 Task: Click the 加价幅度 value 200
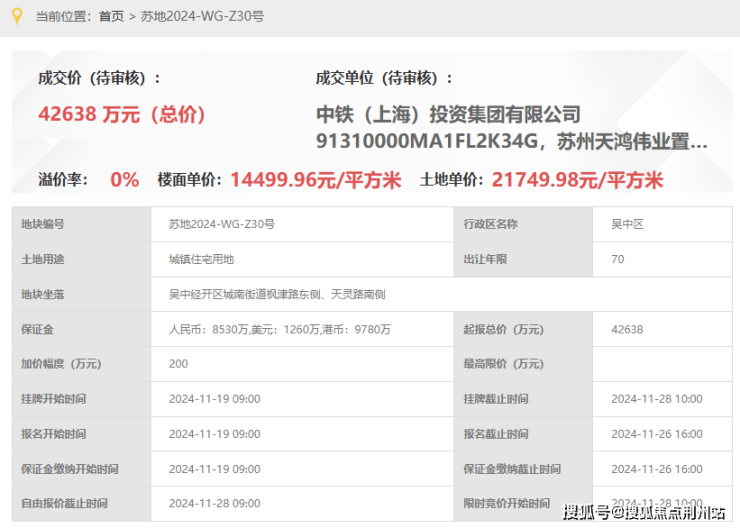pyautogui.click(x=302, y=364)
